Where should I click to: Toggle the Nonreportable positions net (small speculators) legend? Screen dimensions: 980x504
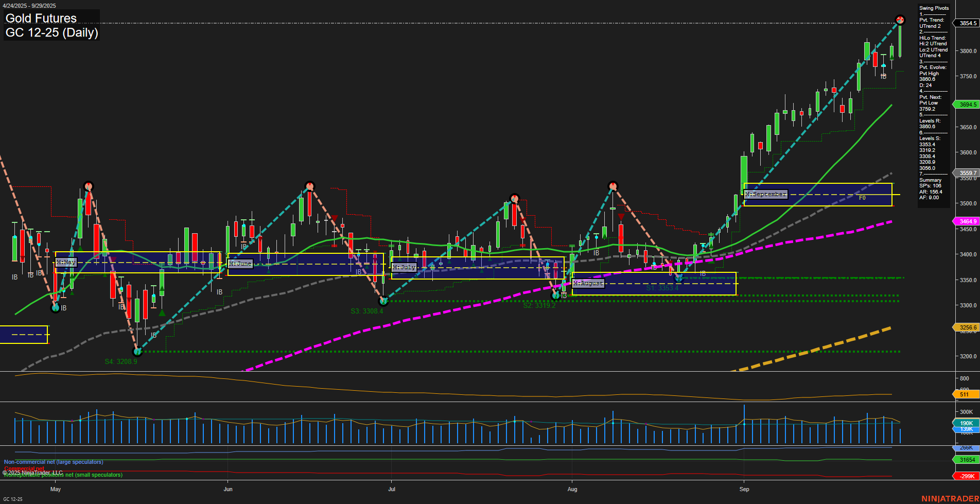point(62,475)
